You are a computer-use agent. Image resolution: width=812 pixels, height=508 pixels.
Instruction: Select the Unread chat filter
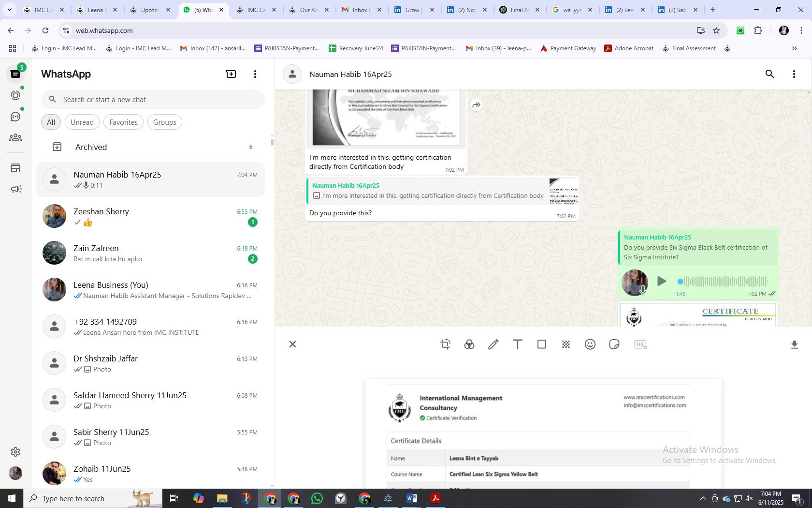(x=82, y=122)
